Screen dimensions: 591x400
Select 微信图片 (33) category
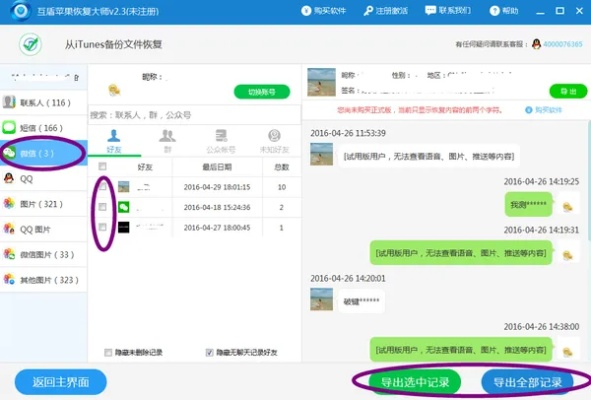[x=44, y=254]
